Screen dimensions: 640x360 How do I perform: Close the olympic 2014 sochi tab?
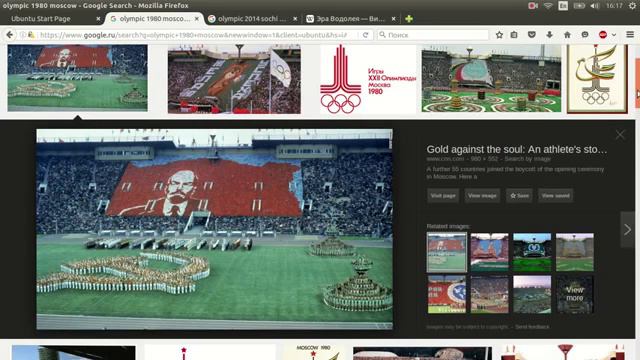[x=295, y=19]
